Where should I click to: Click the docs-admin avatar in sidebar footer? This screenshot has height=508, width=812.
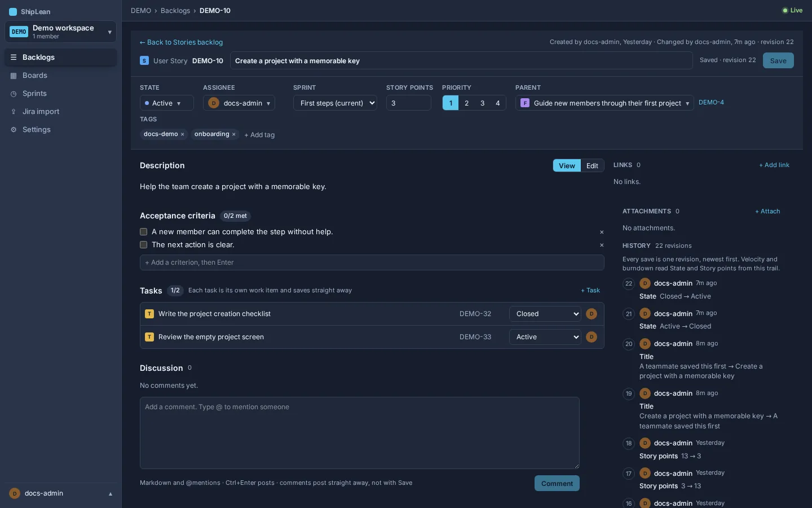coord(15,493)
